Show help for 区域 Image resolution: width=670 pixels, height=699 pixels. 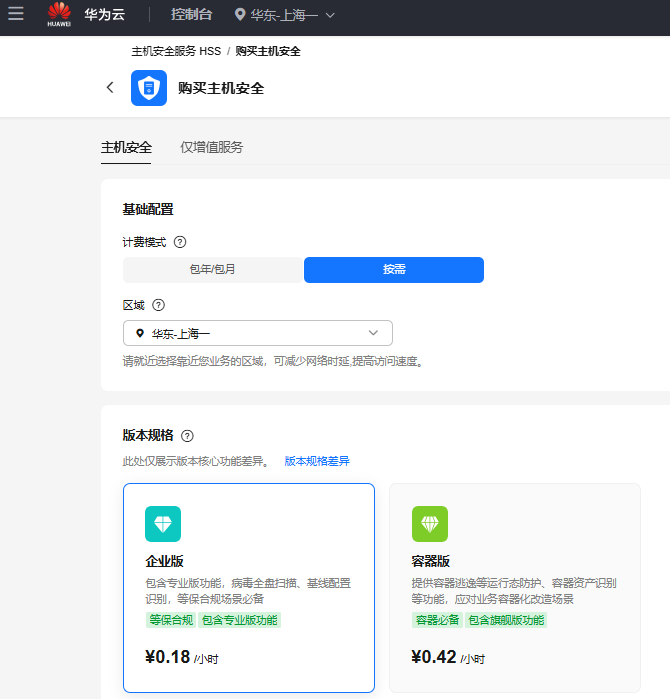159,305
